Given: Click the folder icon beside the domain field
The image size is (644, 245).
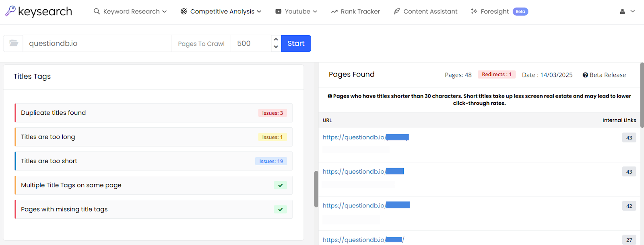Looking at the screenshot, I should click(x=14, y=44).
